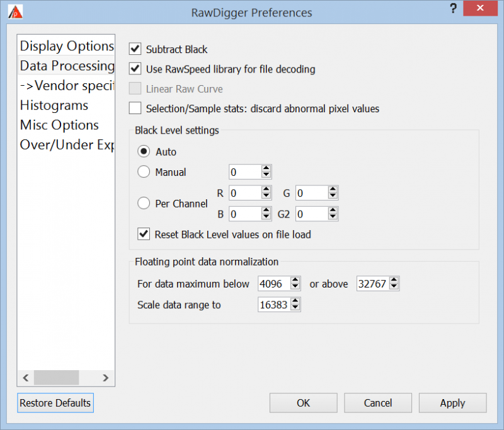Apply the preference changes
This screenshot has height=430, width=504.
pos(452,403)
